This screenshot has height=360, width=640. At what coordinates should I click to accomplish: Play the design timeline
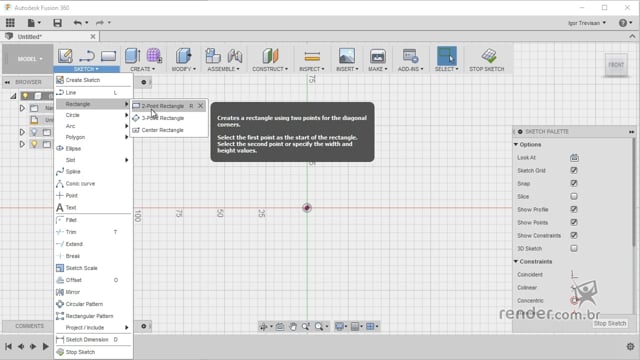(x=46, y=347)
